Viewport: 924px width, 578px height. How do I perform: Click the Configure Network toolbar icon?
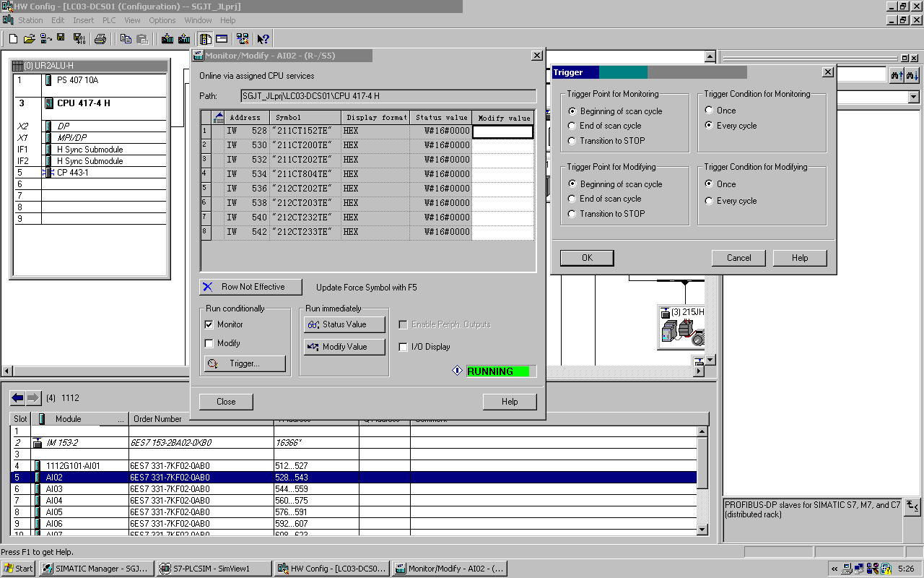(x=243, y=38)
